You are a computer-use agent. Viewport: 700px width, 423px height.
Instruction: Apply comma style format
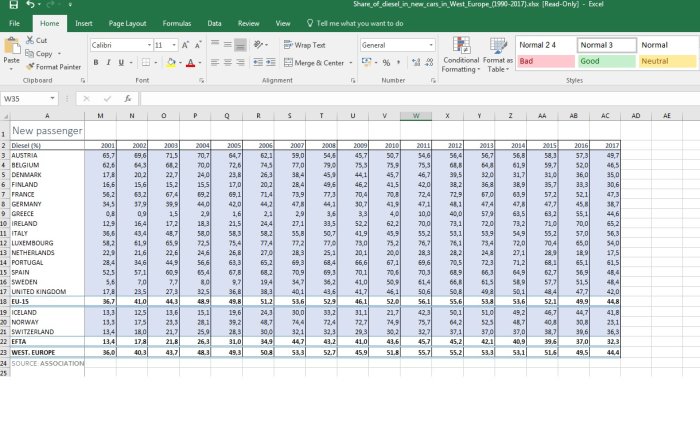tap(398, 62)
